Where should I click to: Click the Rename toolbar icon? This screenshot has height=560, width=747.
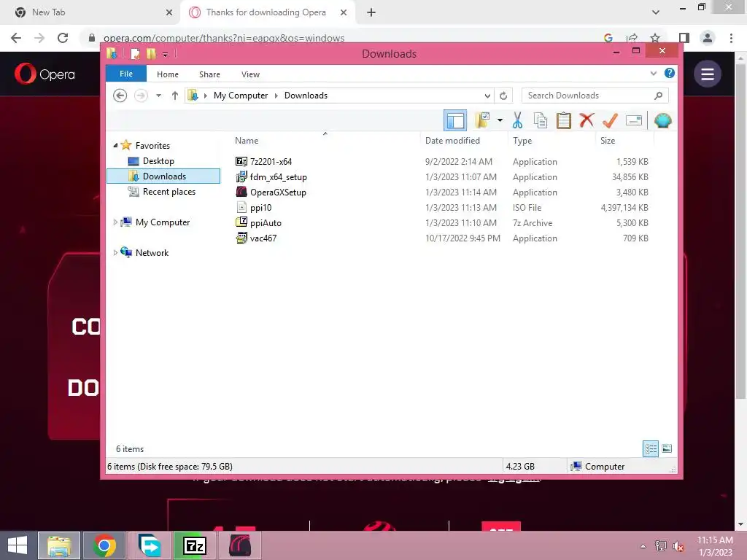pyautogui.click(x=634, y=120)
